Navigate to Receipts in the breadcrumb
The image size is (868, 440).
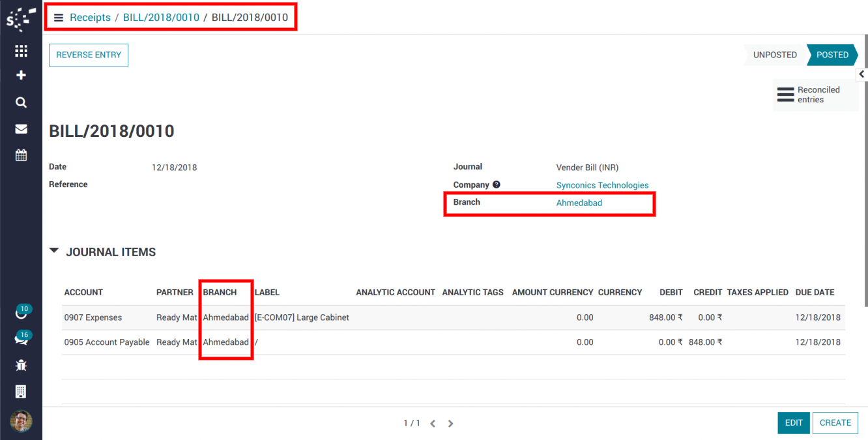click(x=90, y=18)
